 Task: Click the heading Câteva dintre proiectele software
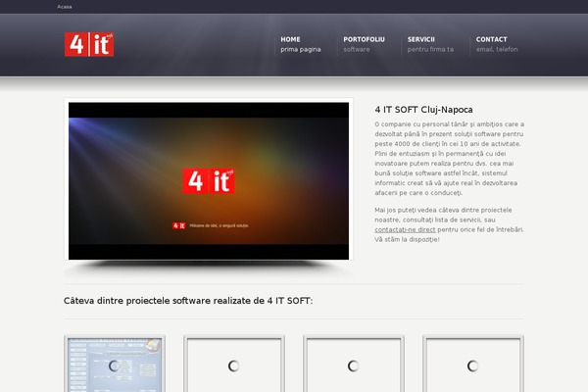(188, 301)
